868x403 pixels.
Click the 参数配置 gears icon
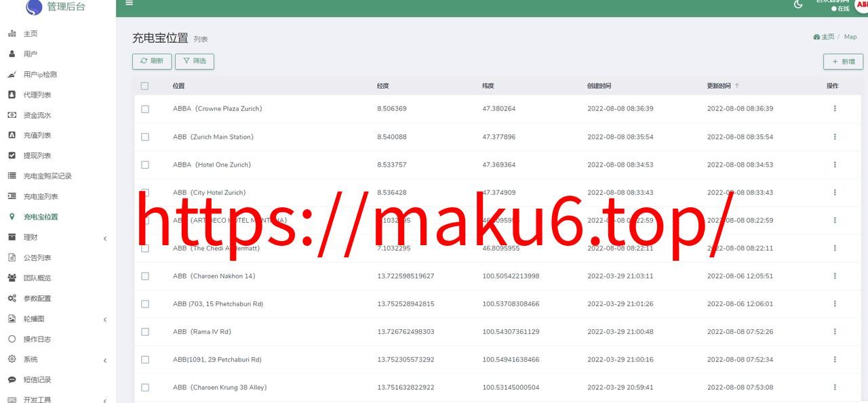[x=12, y=298]
